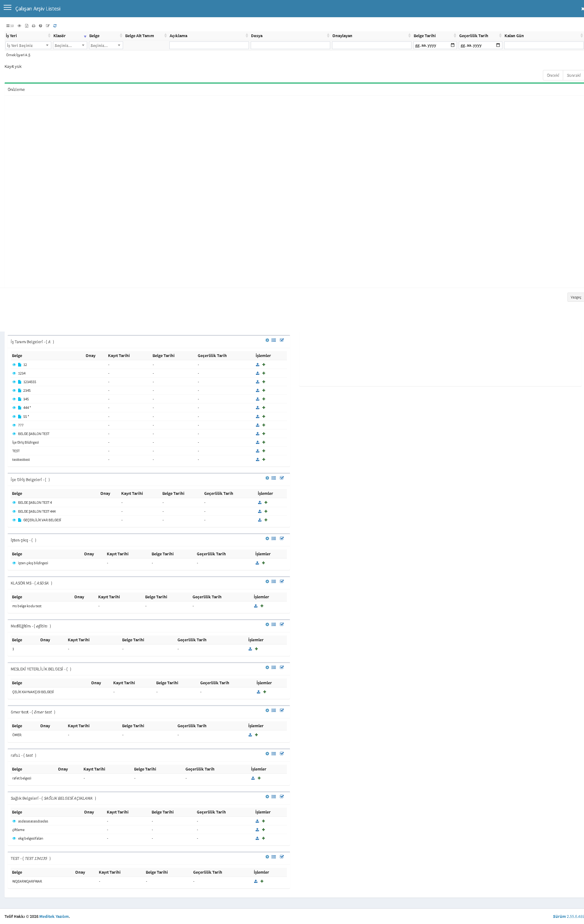Toggle the check icon for İşe Giriş Belgeleri

tap(282, 478)
